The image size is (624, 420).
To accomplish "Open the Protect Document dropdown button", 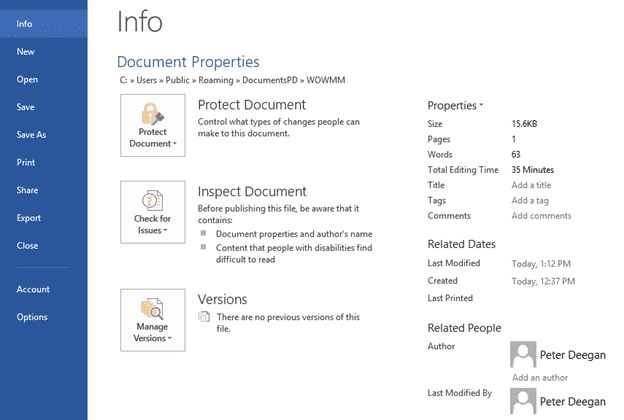I will coord(153,125).
